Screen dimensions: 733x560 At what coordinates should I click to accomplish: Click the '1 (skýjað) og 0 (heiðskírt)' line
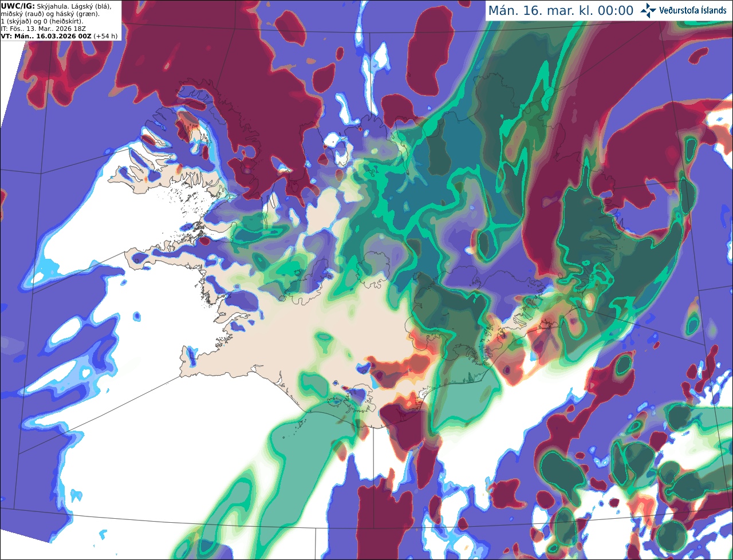(x=42, y=21)
